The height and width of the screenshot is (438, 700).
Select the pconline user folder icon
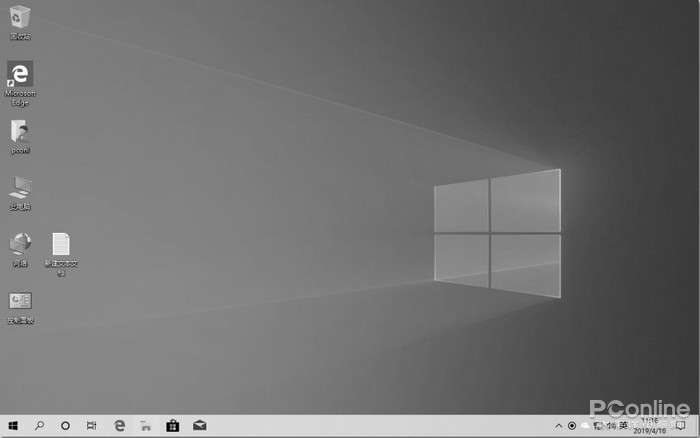20,133
